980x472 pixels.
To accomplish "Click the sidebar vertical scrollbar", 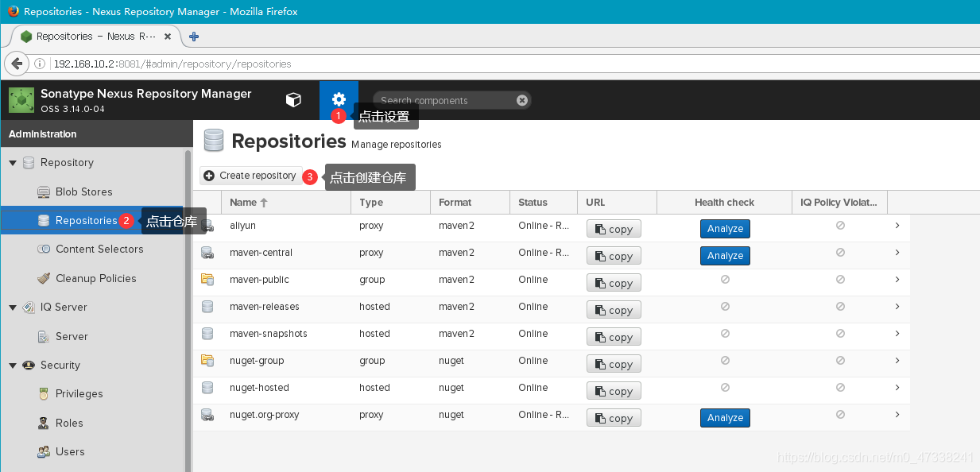I will pyautogui.click(x=188, y=310).
